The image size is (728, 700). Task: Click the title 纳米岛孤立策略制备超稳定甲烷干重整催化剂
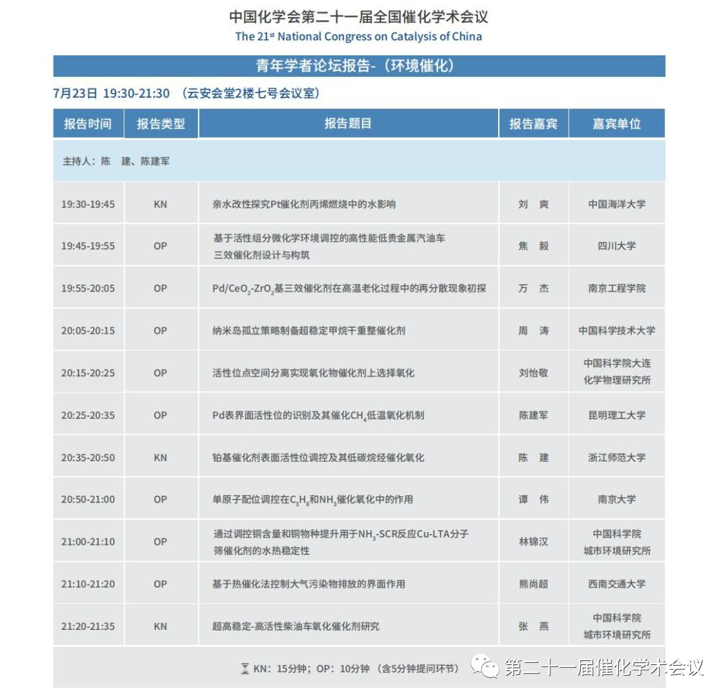pyautogui.click(x=309, y=330)
